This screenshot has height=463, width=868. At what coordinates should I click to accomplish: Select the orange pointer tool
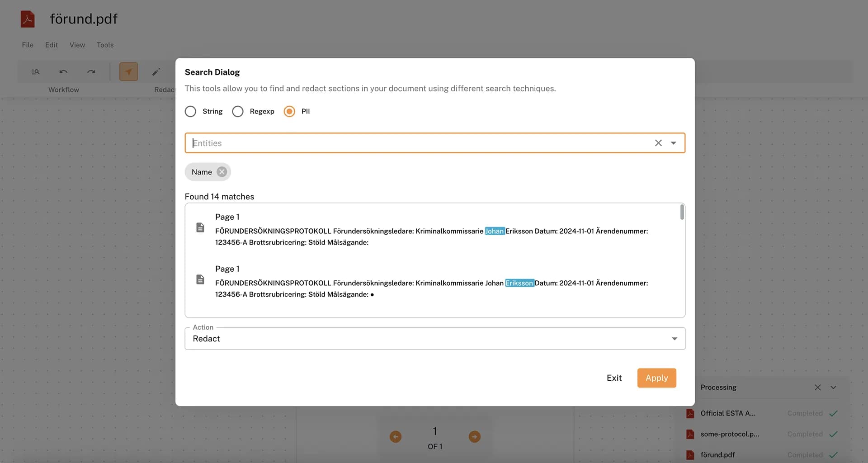(128, 72)
